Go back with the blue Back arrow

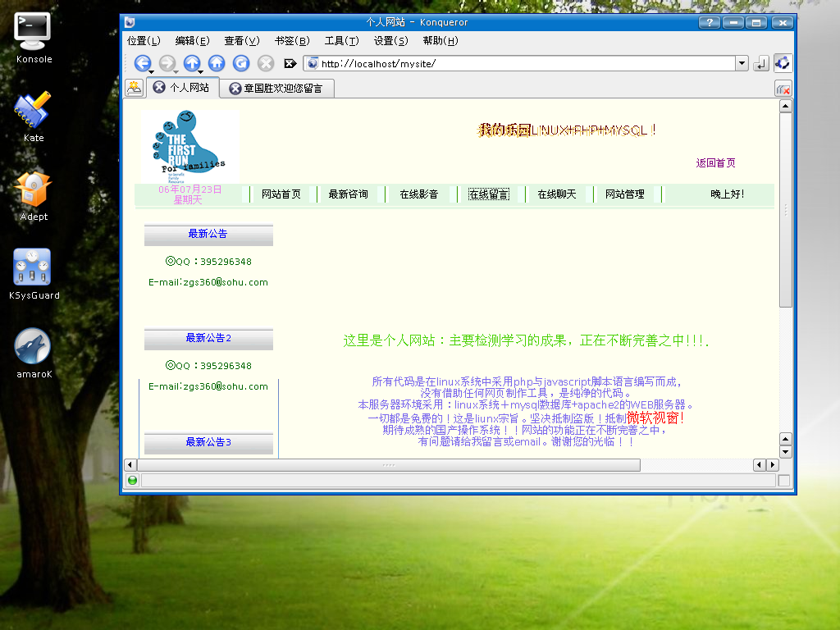point(142,63)
